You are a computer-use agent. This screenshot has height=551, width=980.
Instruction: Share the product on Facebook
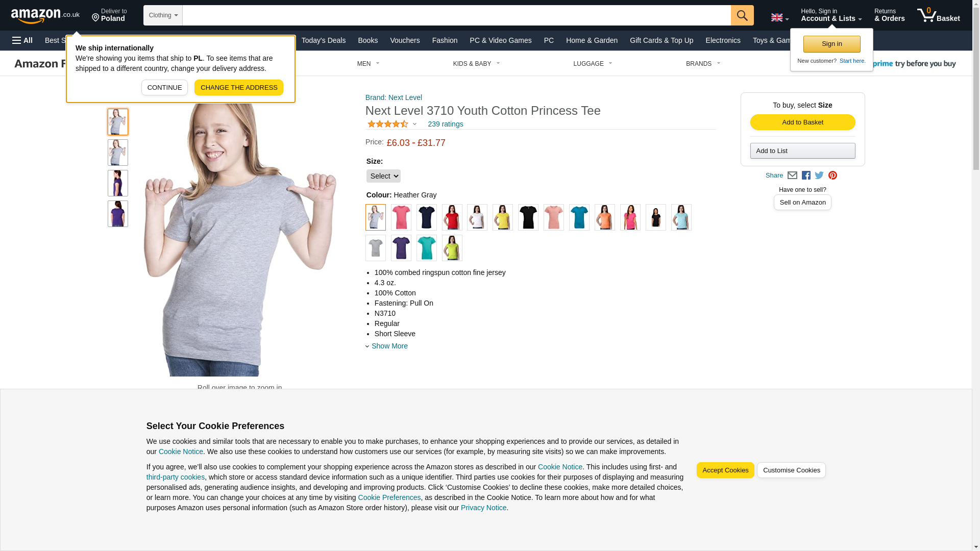coord(806,175)
